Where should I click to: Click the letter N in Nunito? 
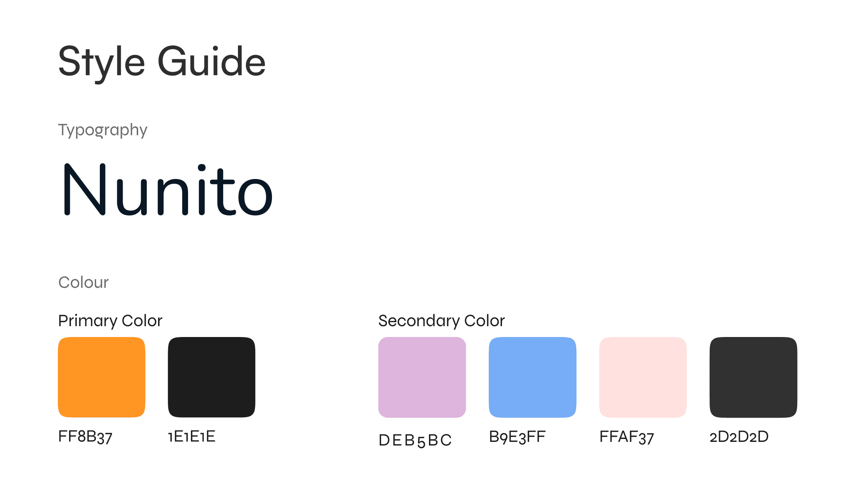coord(85,189)
